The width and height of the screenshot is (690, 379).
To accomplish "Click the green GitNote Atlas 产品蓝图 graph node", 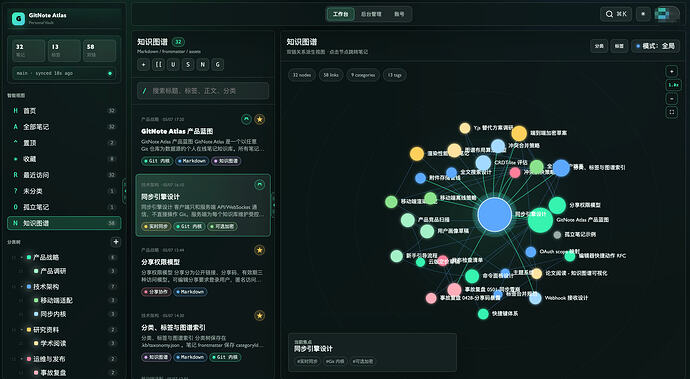I will (540, 220).
